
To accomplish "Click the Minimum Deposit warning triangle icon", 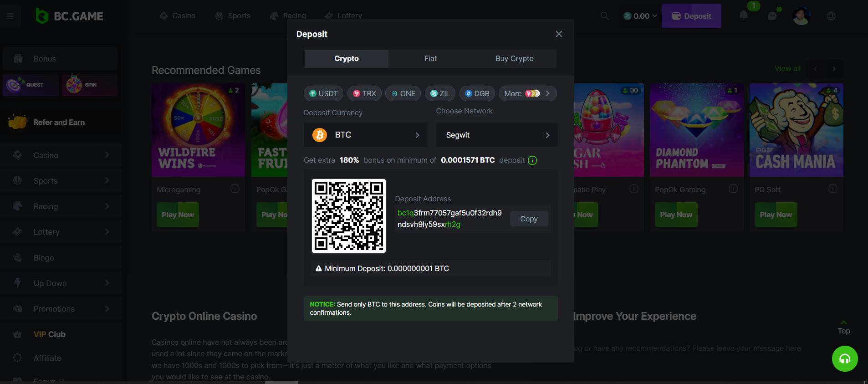I will [x=319, y=269].
